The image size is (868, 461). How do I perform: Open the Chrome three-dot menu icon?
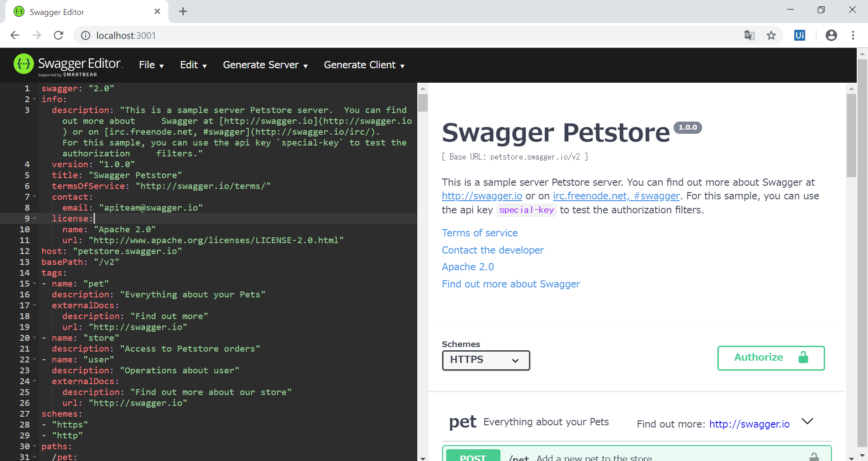click(x=854, y=35)
